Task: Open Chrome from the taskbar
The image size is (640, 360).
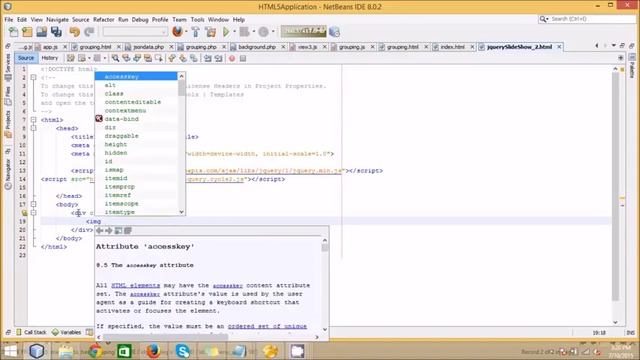Action: [x=95, y=351]
